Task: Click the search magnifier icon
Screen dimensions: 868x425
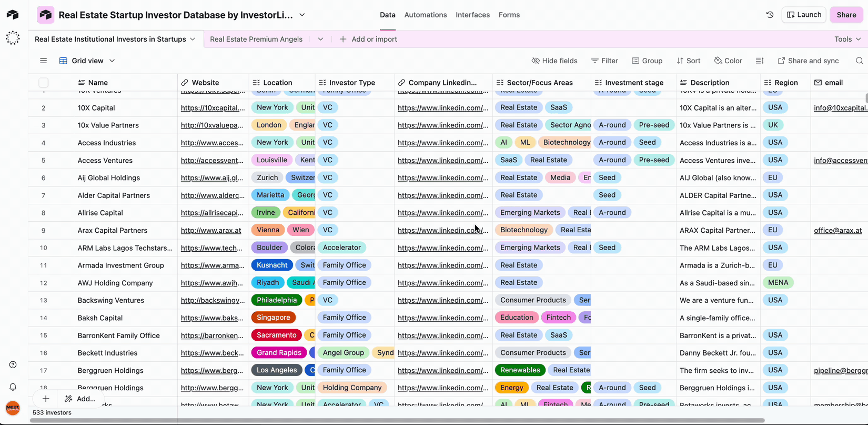Action: [859, 61]
